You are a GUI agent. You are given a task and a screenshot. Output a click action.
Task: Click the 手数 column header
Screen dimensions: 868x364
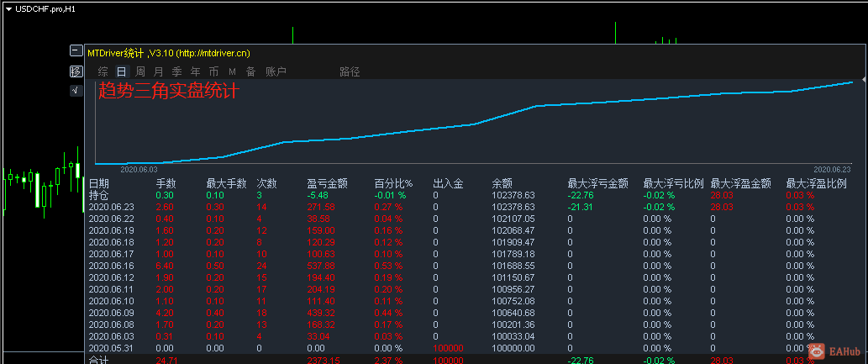click(x=166, y=183)
